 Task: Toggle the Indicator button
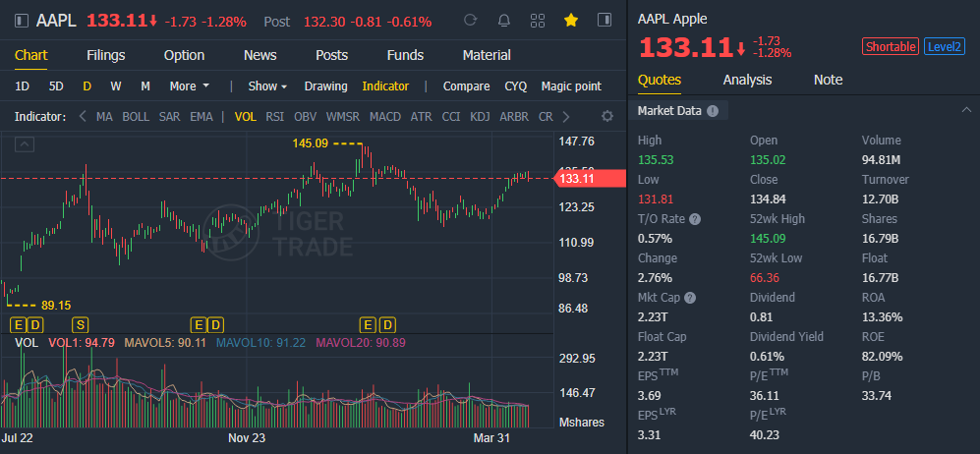tap(385, 86)
